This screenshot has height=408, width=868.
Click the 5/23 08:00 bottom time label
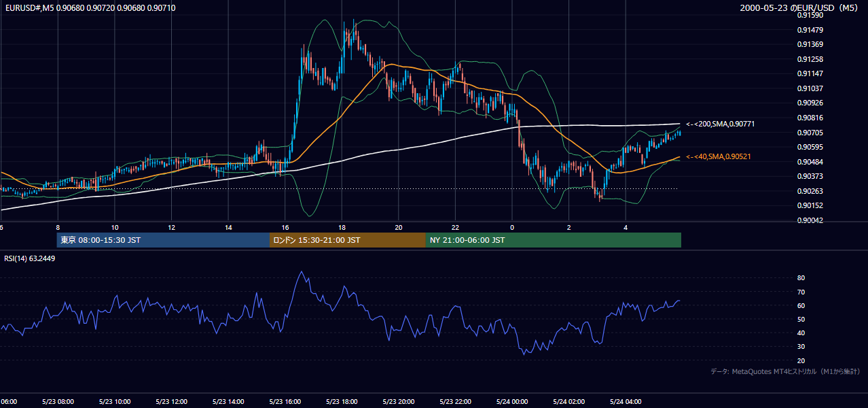pos(58,401)
